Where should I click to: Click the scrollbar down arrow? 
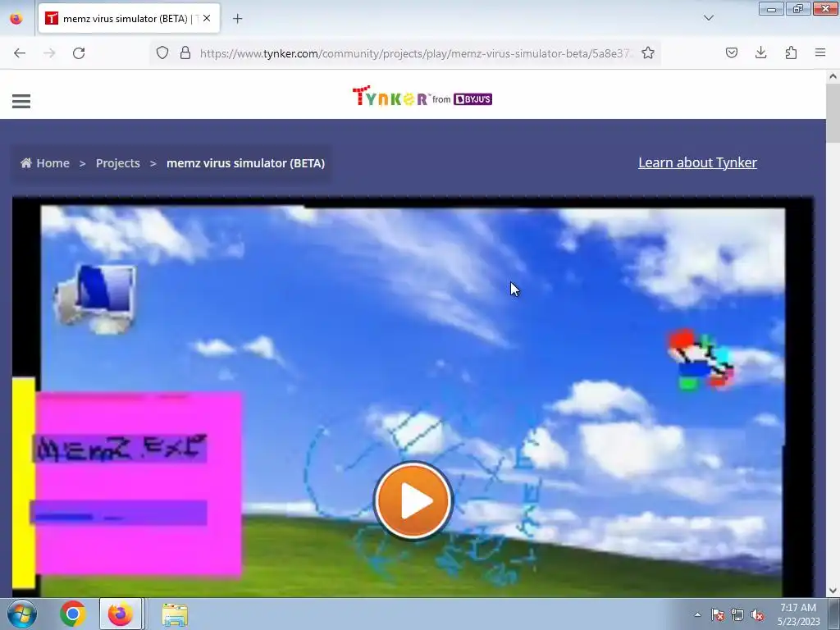point(833,591)
